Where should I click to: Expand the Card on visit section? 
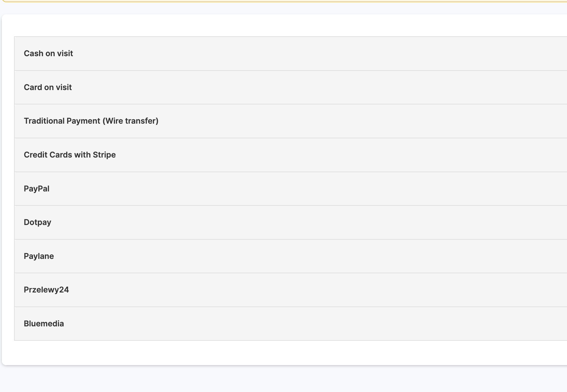[290, 88]
